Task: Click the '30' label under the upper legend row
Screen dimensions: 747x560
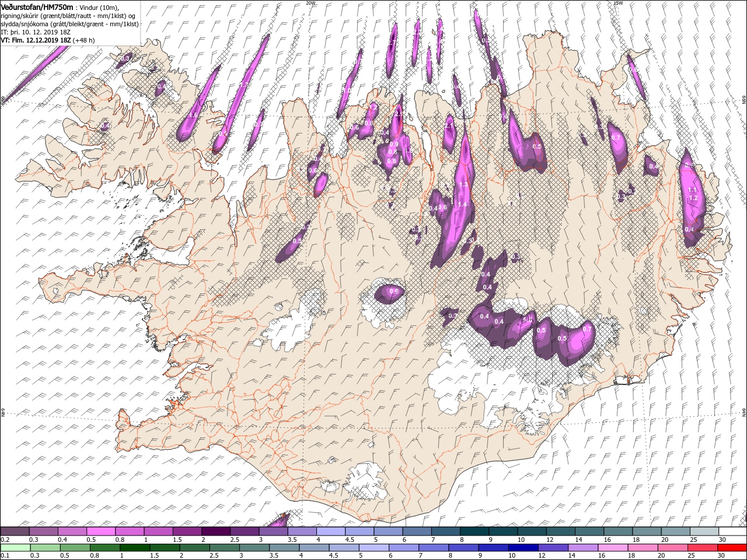Action: [722, 540]
